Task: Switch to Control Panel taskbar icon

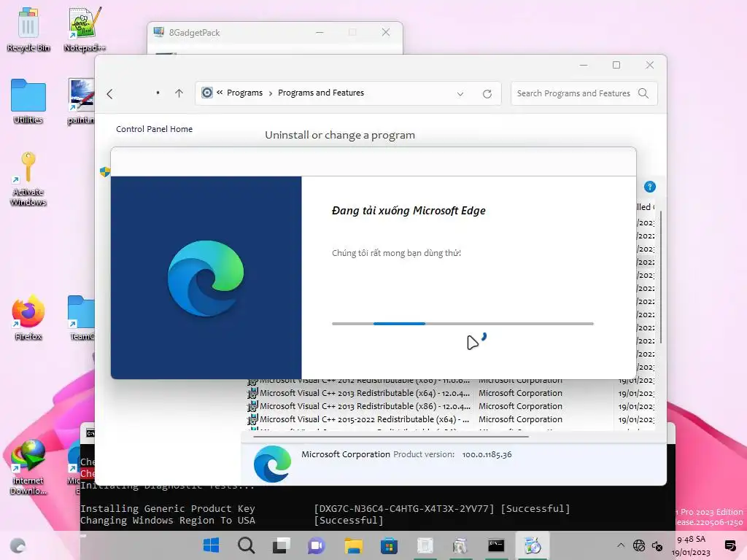Action: 533,545
